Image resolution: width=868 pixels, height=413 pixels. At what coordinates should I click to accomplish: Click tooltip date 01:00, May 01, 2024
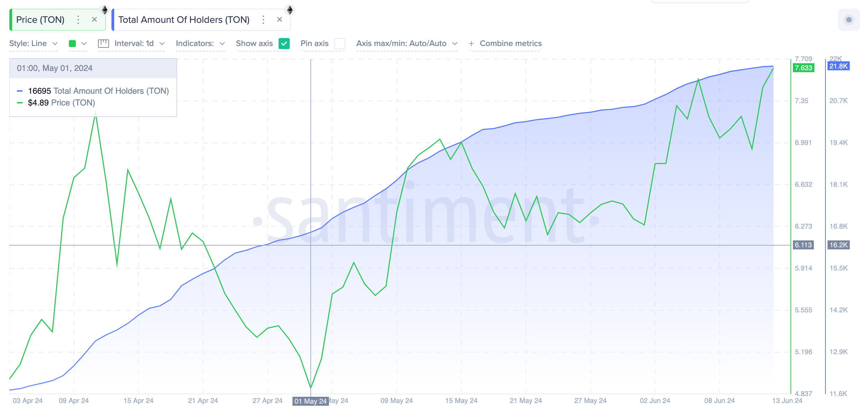point(55,68)
